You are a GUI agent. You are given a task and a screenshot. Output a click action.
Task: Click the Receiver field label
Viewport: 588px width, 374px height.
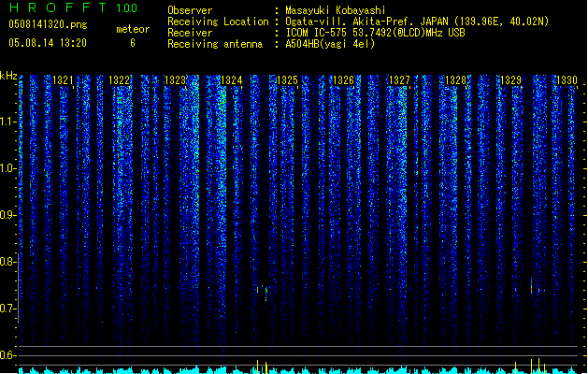tap(190, 33)
